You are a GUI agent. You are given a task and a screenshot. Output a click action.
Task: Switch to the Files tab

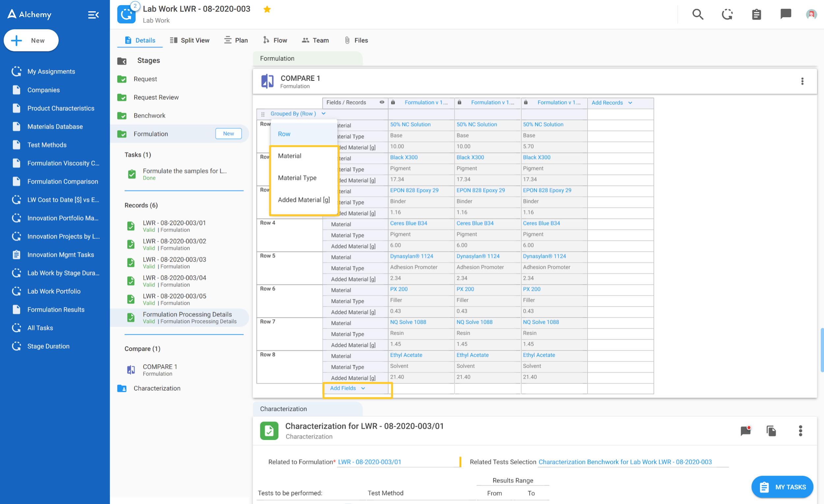click(x=356, y=41)
